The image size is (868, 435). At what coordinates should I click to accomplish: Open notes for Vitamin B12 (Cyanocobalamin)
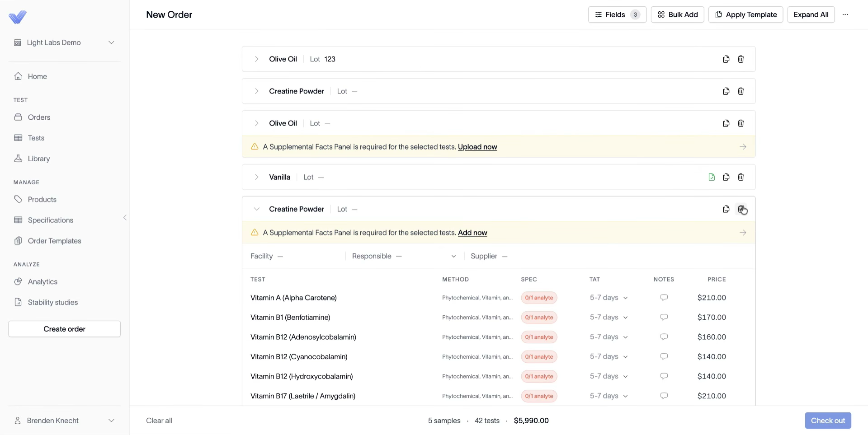pyautogui.click(x=664, y=356)
